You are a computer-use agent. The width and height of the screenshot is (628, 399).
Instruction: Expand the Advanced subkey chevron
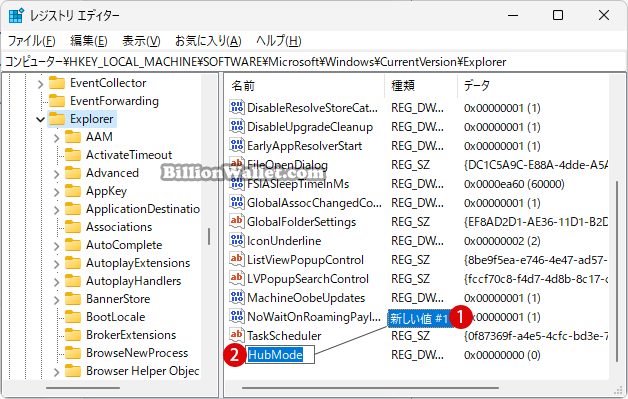tap(56, 174)
